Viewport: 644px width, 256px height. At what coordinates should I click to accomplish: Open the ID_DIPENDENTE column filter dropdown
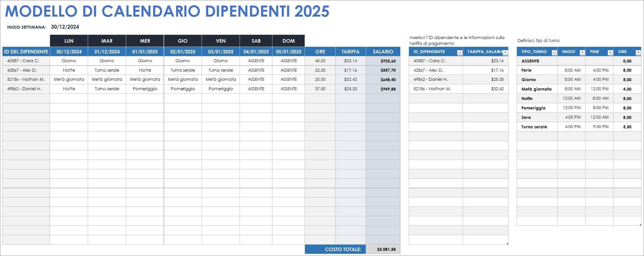460,52
